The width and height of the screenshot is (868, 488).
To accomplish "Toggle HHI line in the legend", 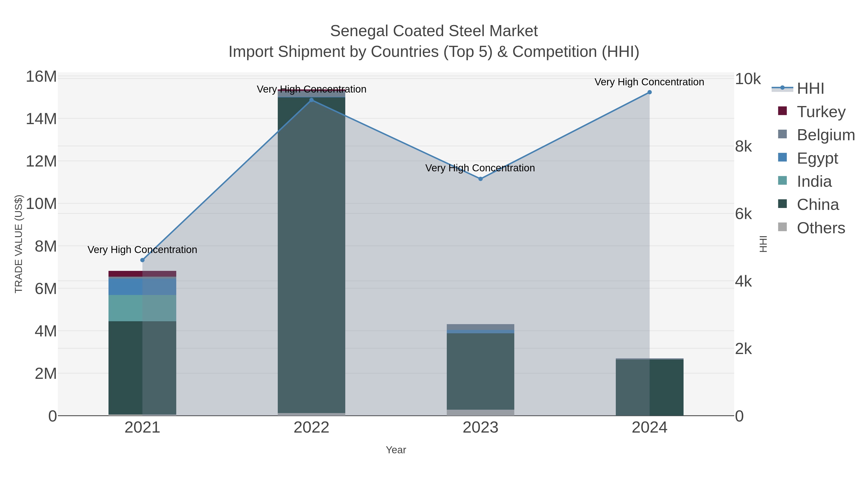I will pos(798,89).
